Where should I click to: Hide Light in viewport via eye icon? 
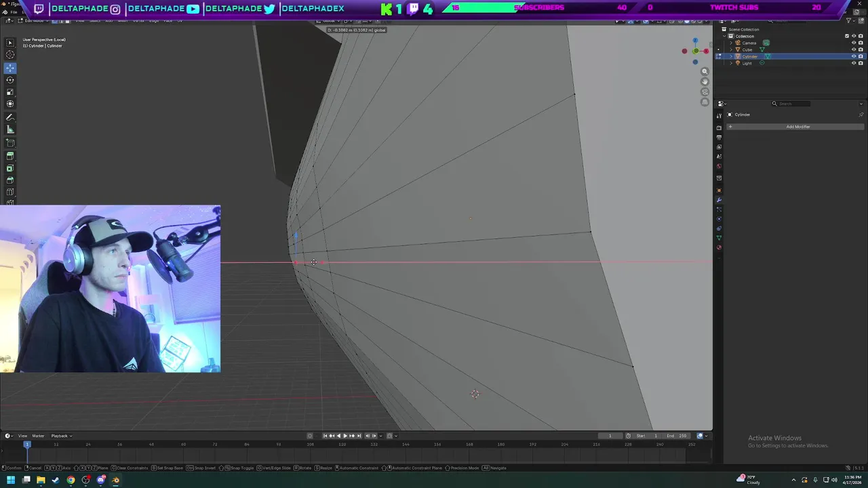[x=854, y=63]
